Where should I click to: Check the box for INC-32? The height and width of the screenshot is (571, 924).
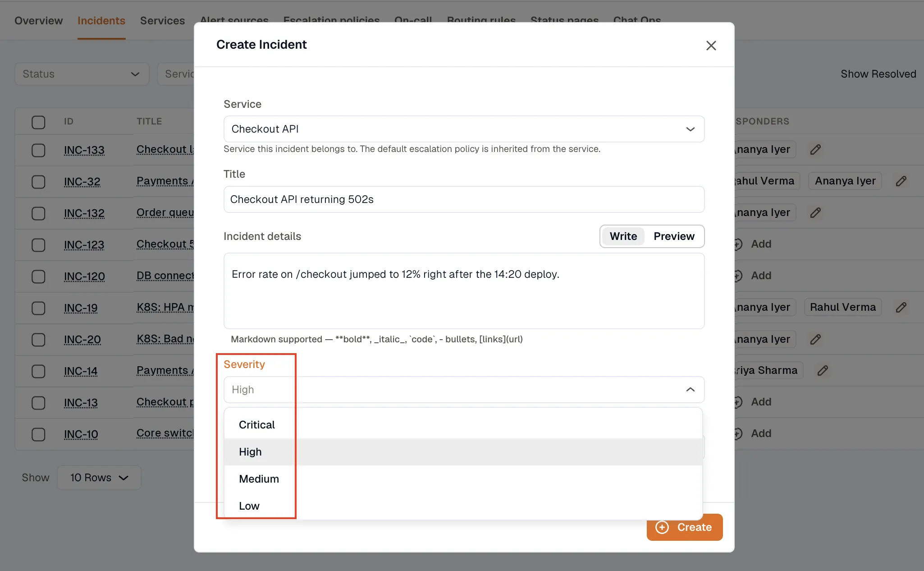pos(38,182)
